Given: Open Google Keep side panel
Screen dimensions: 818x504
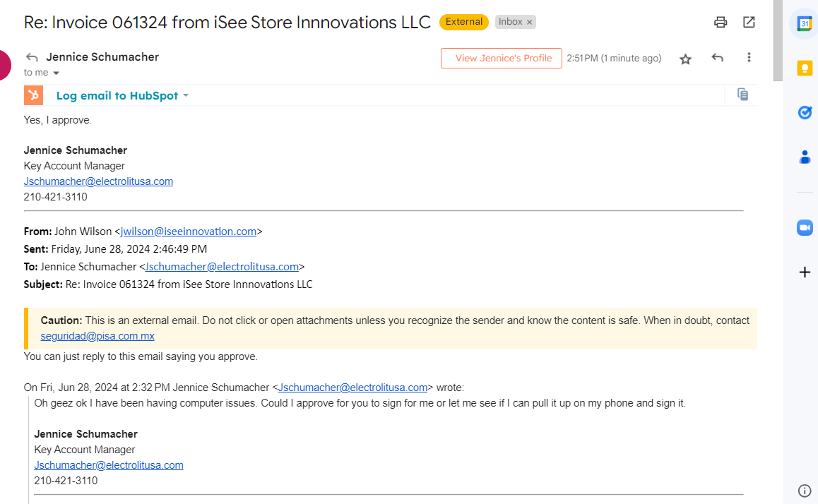Looking at the screenshot, I should tap(804, 68).
